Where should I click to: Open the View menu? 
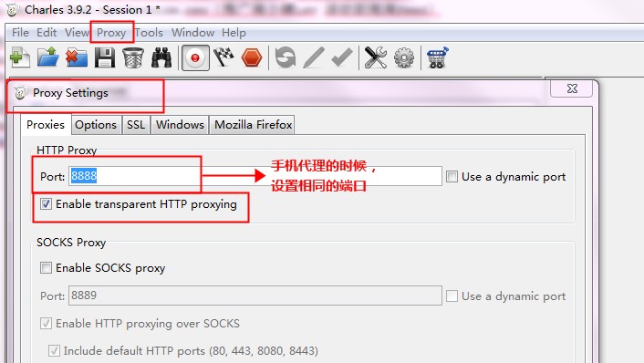click(x=77, y=33)
